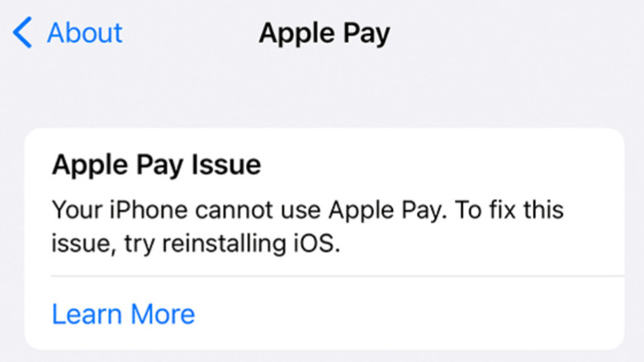Click the divider line above Learn More
Image resolution: width=644 pixels, height=362 pixels.
338,276
